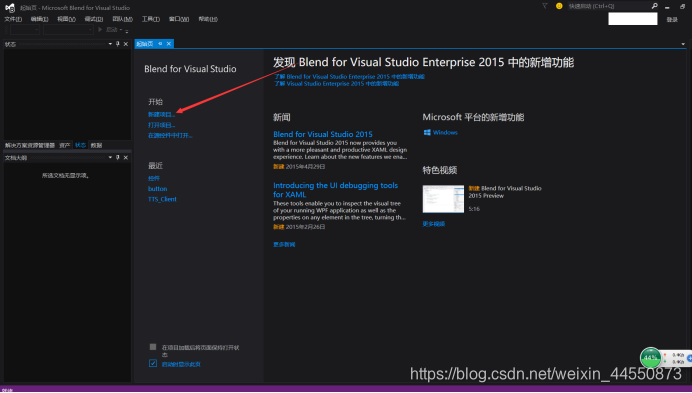This screenshot has width=692, height=393.
Task: Switch to the 资产 tab
Action: coord(65,145)
